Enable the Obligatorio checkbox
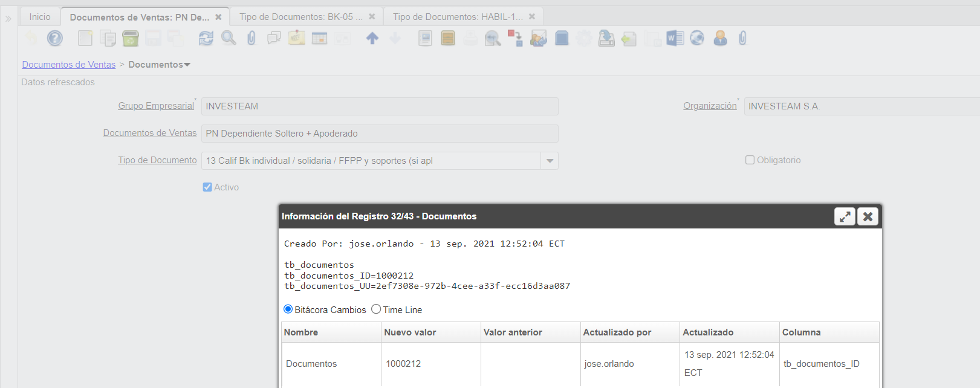Image resolution: width=980 pixels, height=388 pixels. (750, 160)
